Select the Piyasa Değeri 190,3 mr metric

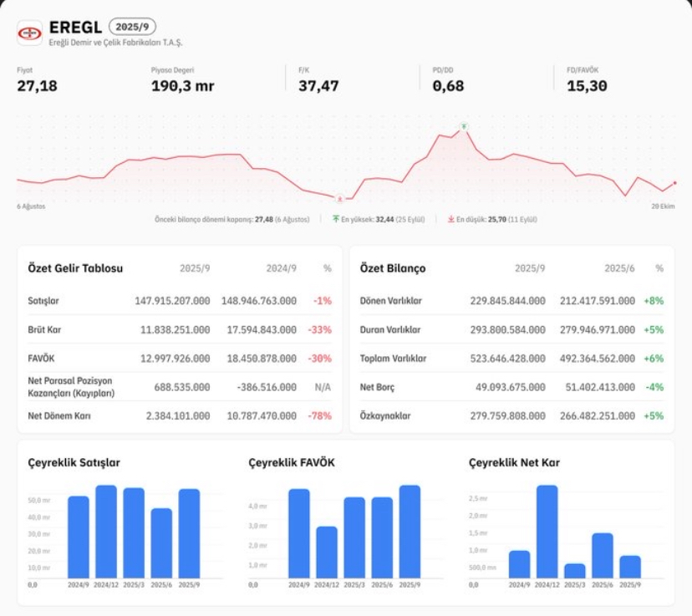coord(182,85)
